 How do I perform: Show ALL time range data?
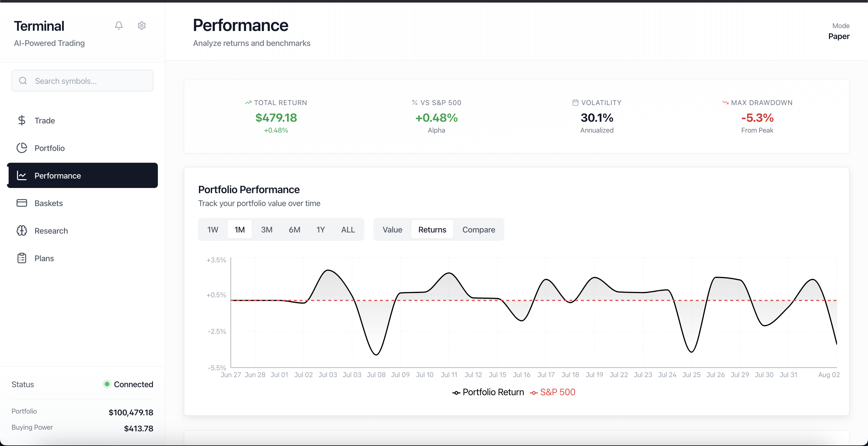(x=348, y=229)
